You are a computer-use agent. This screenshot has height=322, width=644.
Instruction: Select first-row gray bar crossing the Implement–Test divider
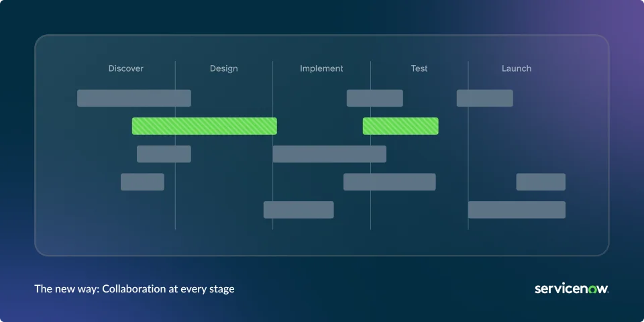(x=375, y=98)
